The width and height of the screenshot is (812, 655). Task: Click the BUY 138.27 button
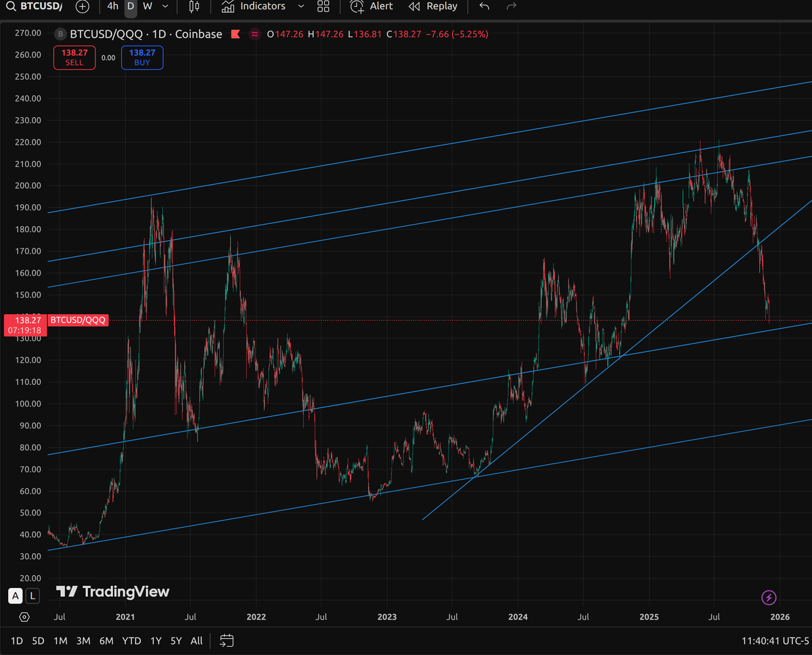(x=141, y=58)
